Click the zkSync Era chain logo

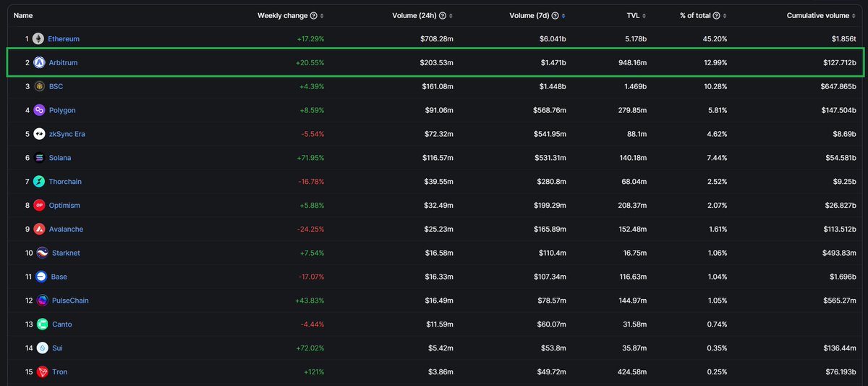[x=39, y=134]
